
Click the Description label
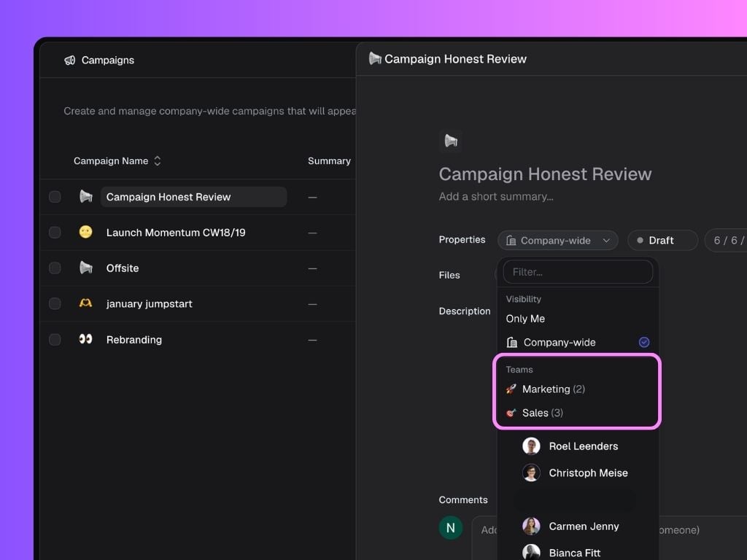point(465,311)
